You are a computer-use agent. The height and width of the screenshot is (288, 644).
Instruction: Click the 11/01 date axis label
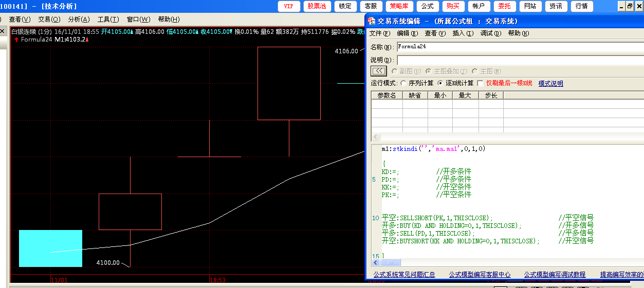(x=59, y=280)
